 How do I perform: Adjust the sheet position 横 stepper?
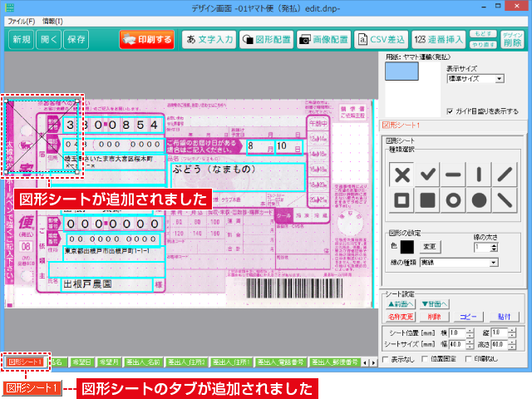pyautogui.click(x=470, y=333)
